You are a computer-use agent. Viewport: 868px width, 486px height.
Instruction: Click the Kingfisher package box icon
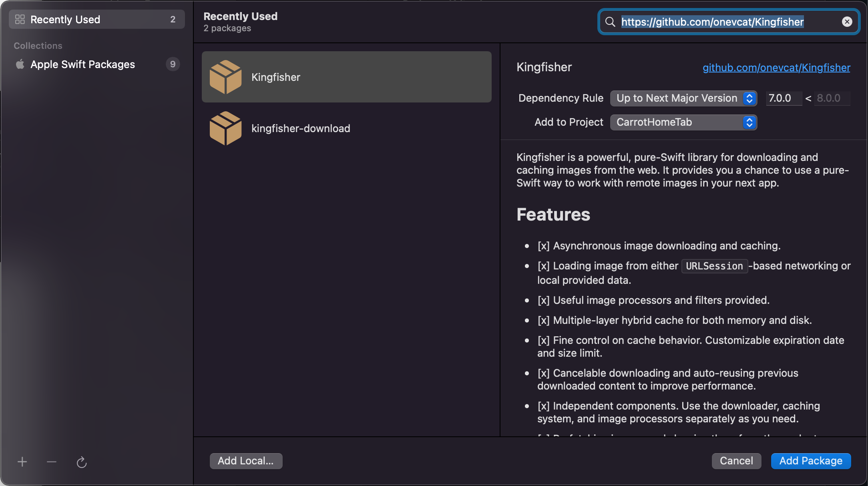point(225,77)
